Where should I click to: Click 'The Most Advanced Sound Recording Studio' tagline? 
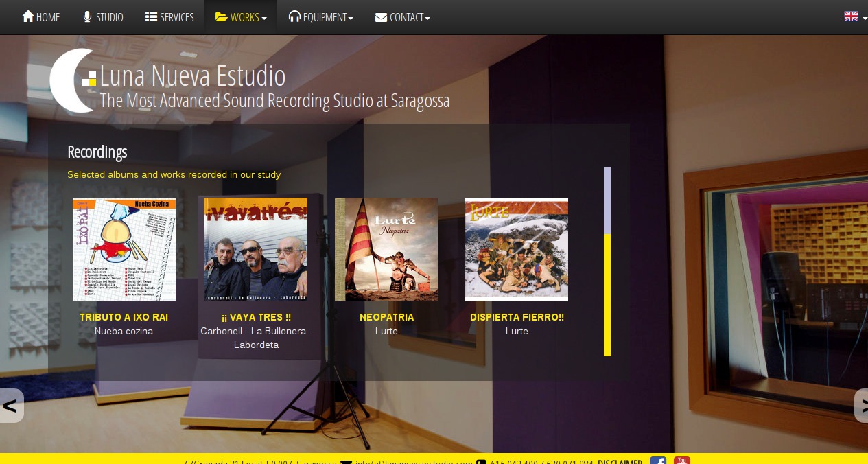point(275,101)
